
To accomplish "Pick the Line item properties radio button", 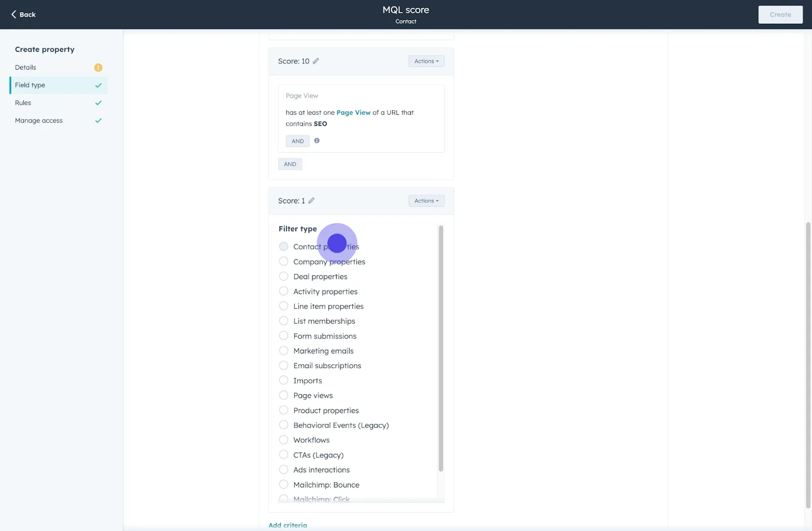I will [x=284, y=306].
